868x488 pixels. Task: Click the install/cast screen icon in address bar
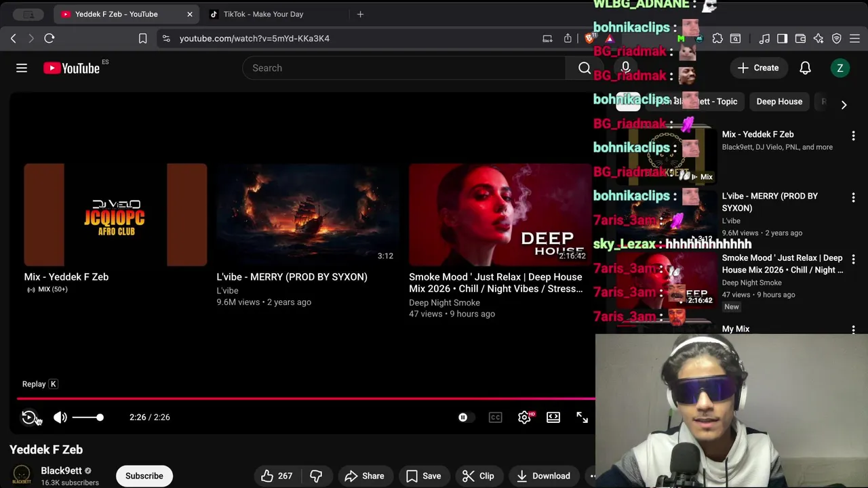pyautogui.click(x=547, y=39)
